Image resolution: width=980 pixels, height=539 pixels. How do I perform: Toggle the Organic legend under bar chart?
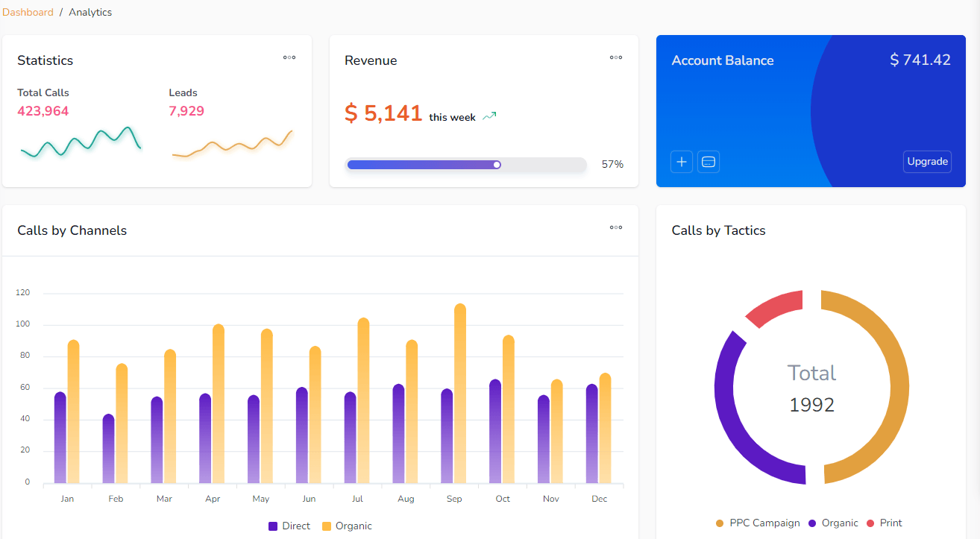(x=347, y=526)
